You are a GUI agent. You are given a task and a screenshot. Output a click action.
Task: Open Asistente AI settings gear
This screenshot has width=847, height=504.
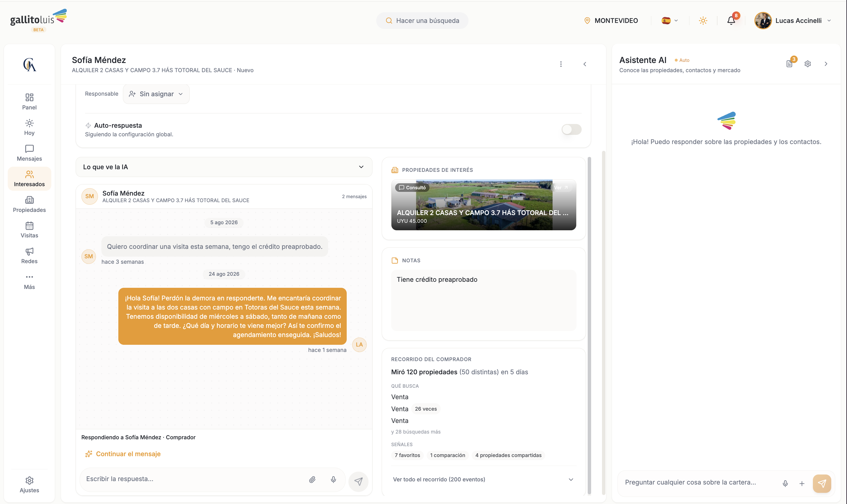(x=807, y=64)
